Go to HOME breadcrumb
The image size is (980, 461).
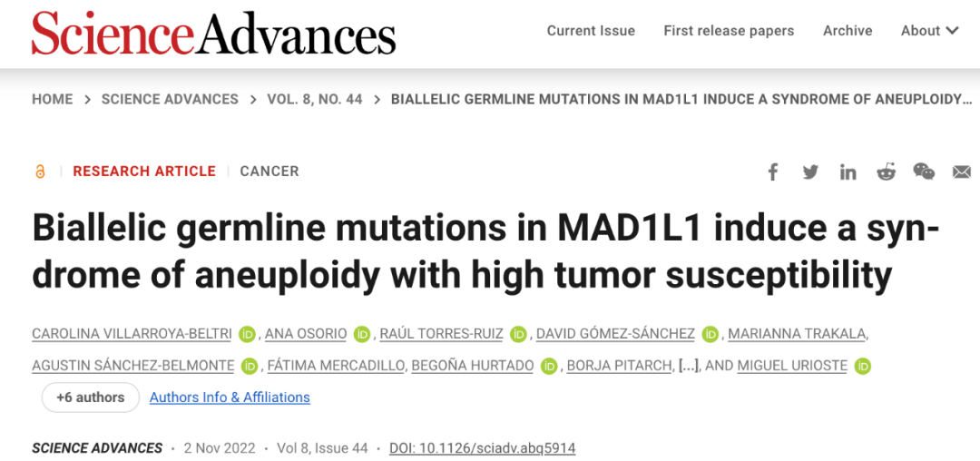[53, 99]
